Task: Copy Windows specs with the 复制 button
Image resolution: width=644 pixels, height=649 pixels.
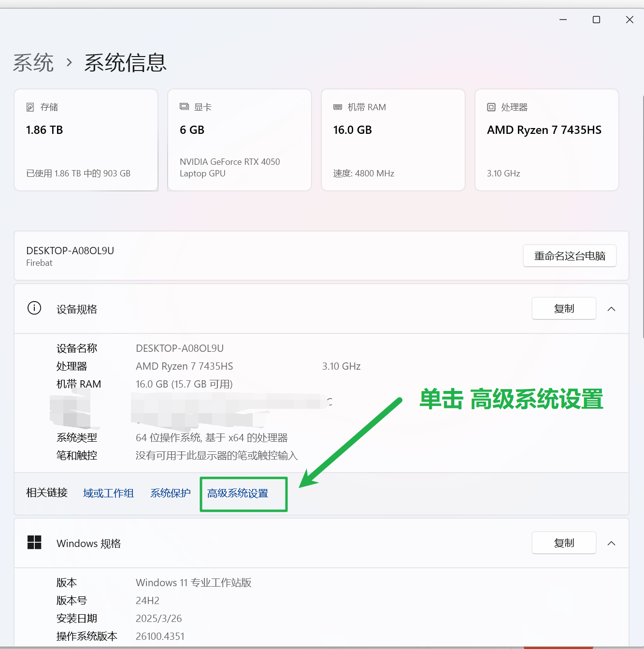Action: coord(564,543)
